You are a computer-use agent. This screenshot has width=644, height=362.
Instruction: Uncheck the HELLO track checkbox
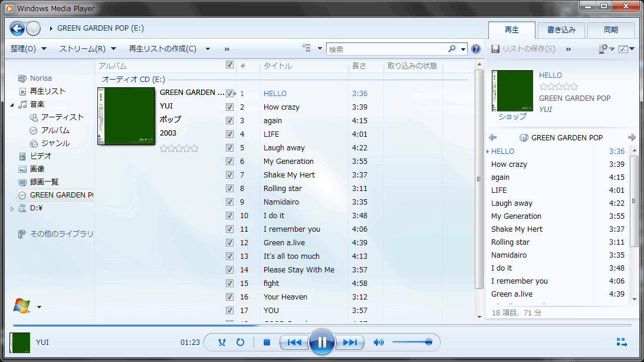(229, 93)
